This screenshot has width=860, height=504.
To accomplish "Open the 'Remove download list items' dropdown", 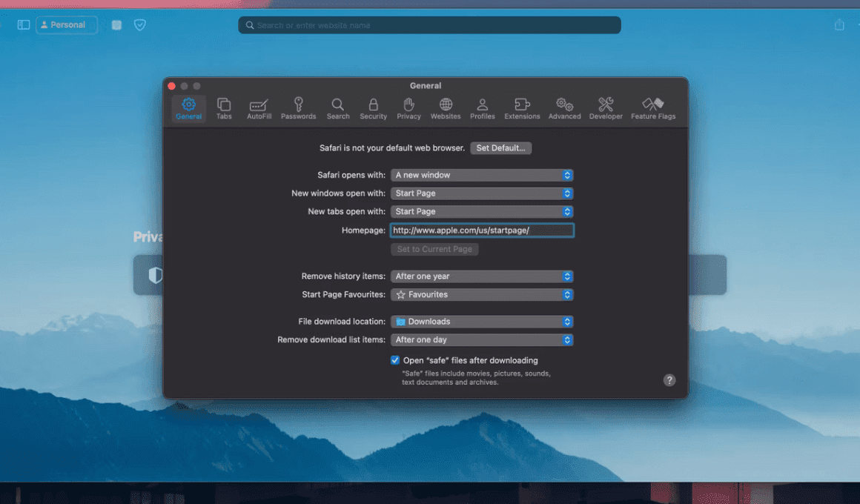I will pos(482,339).
